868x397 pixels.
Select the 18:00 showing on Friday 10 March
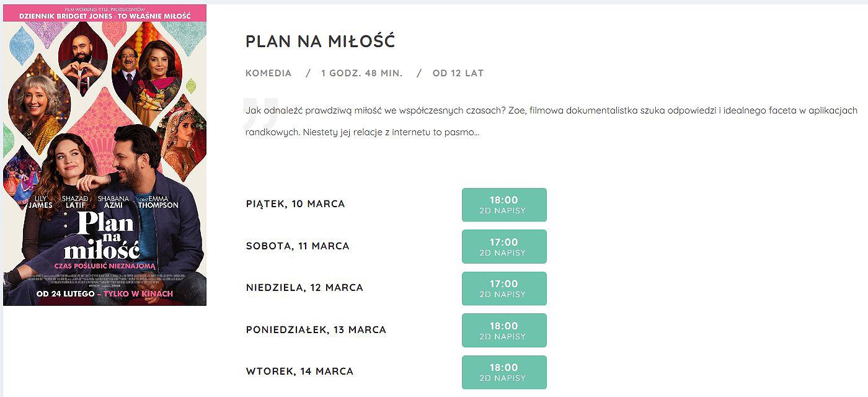(504, 205)
